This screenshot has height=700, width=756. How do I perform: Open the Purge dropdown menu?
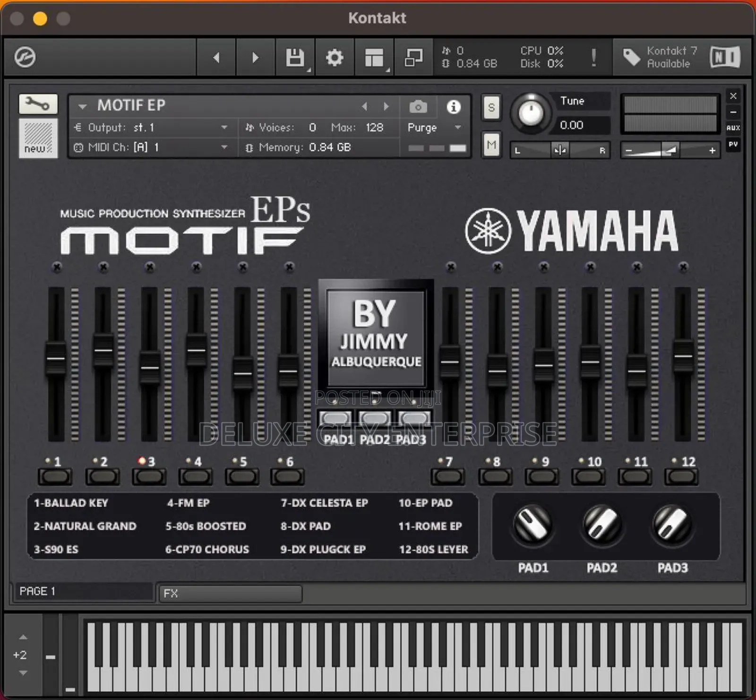pyautogui.click(x=434, y=128)
